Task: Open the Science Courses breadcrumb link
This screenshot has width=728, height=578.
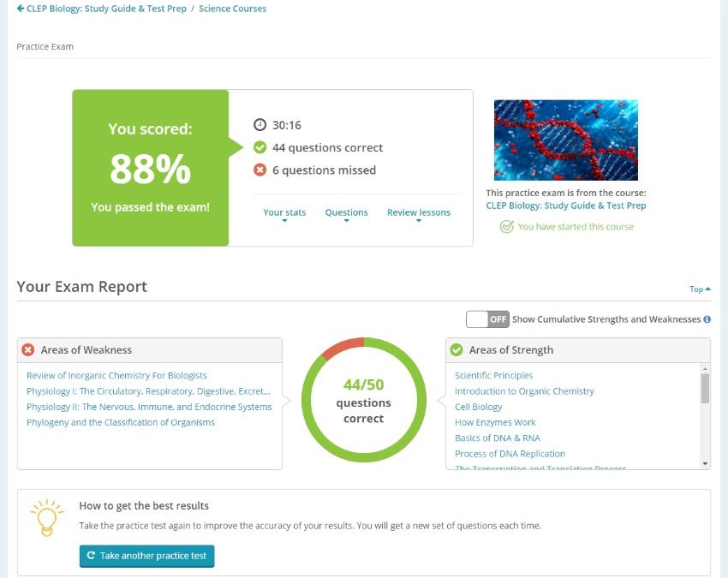Action: coord(233,9)
